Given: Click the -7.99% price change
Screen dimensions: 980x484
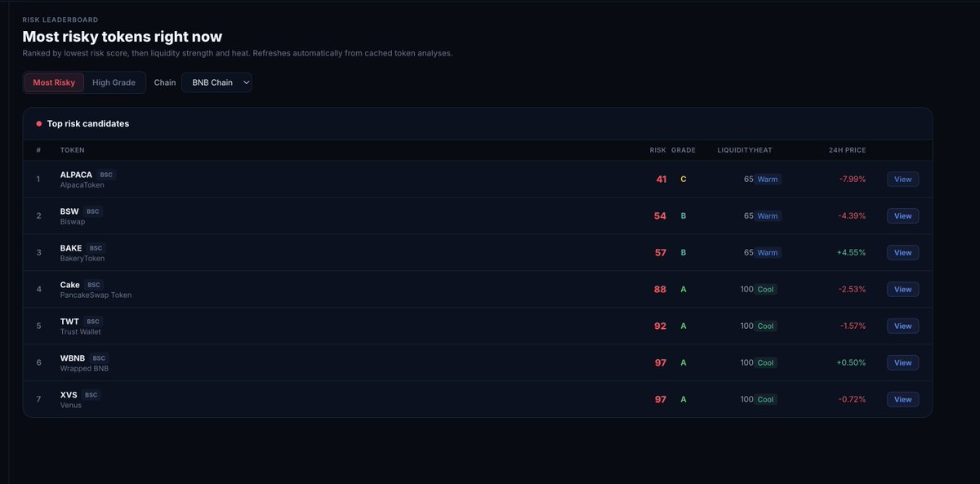Looking at the screenshot, I should coord(852,180).
